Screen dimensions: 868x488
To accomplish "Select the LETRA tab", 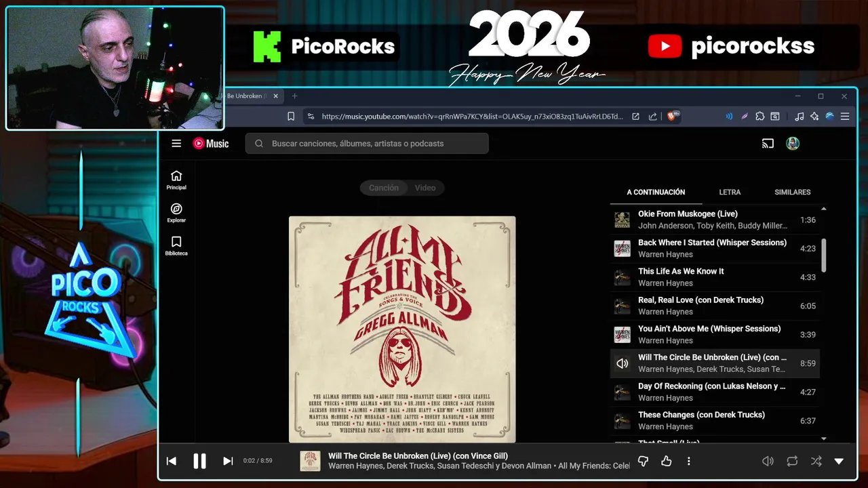I will coord(730,192).
